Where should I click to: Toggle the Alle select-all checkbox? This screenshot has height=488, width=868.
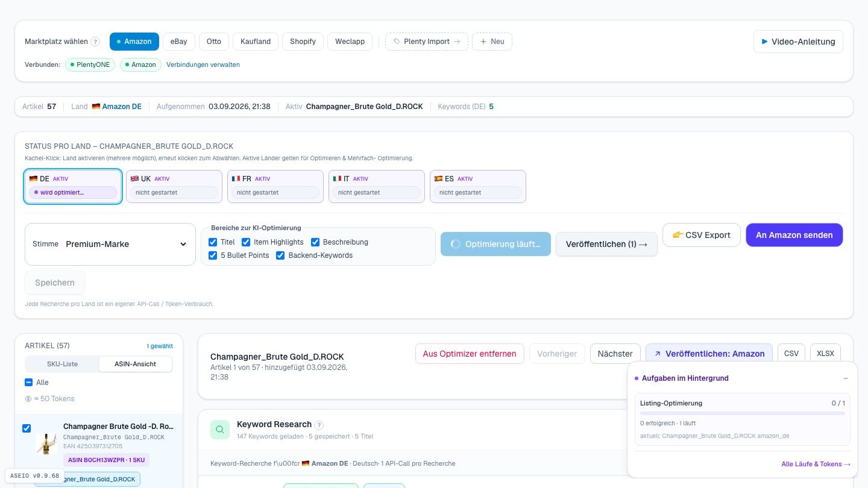click(x=28, y=383)
